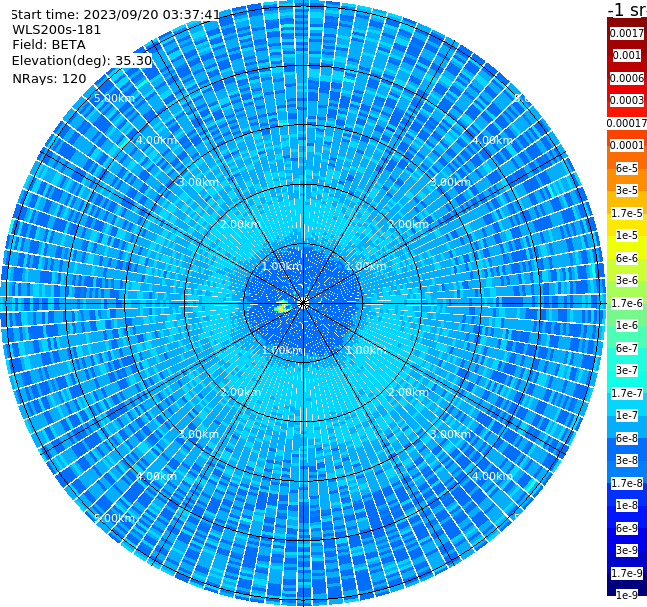Click the 0.0001 colorbar tick label

(x=627, y=145)
